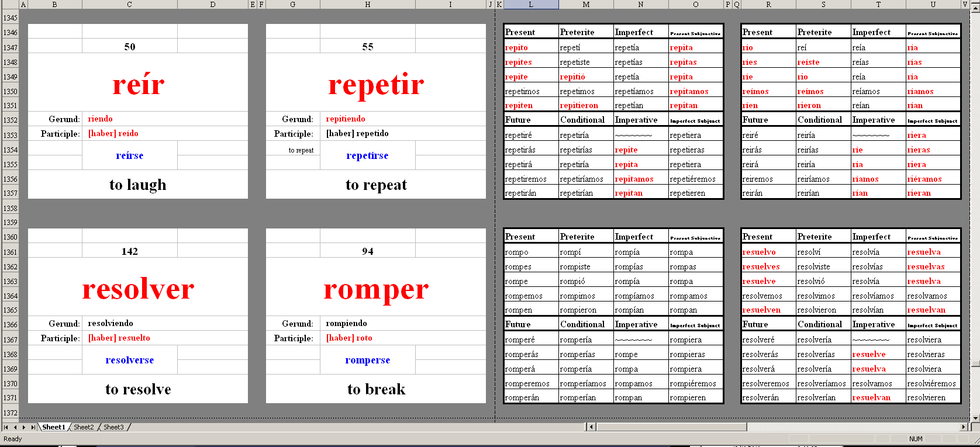Open the Sheet2 tab
Image resolution: width=980 pixels, height=447 pixels.
(84, 427)
